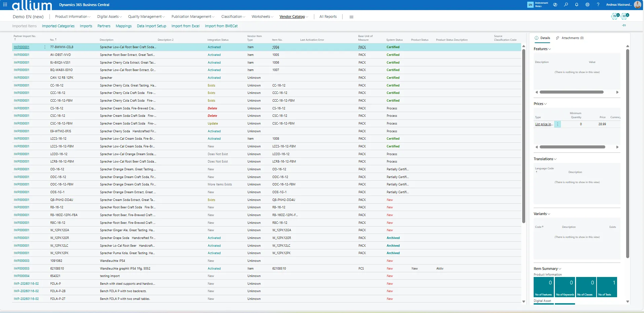Image resolution: width=644 pixels, height=313 pixels.
Task: Click the PA add shortcut icon
Action: [615, 16]
